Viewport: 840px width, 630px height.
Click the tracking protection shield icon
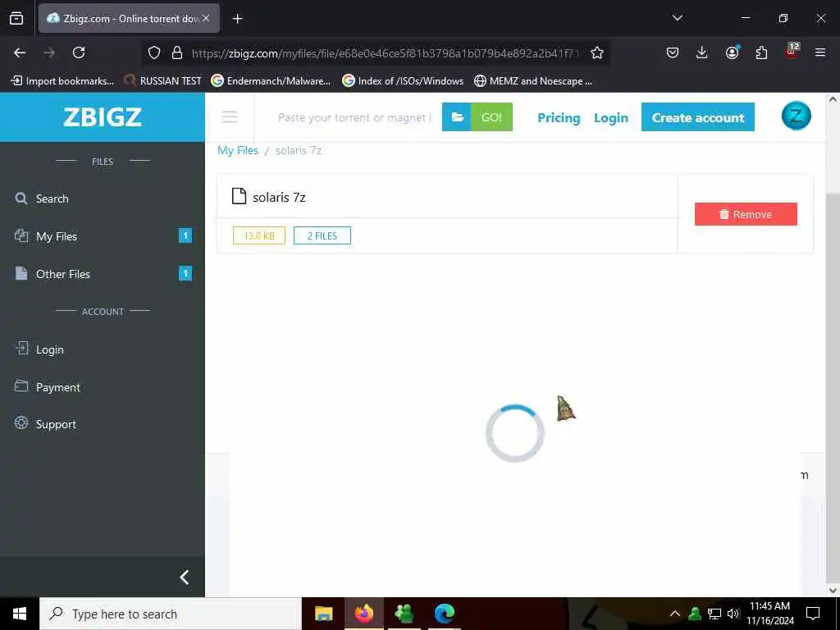(x=154, y=52)
